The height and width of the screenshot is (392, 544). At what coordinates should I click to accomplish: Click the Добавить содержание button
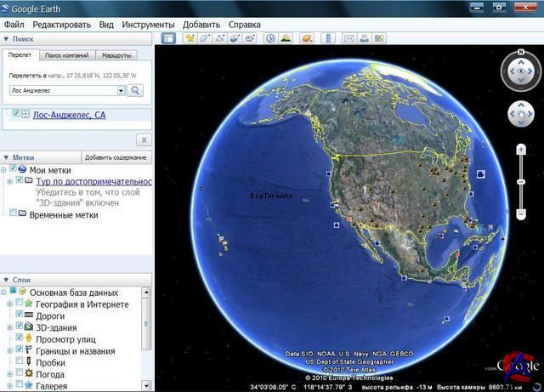click(x=116, y=157)
